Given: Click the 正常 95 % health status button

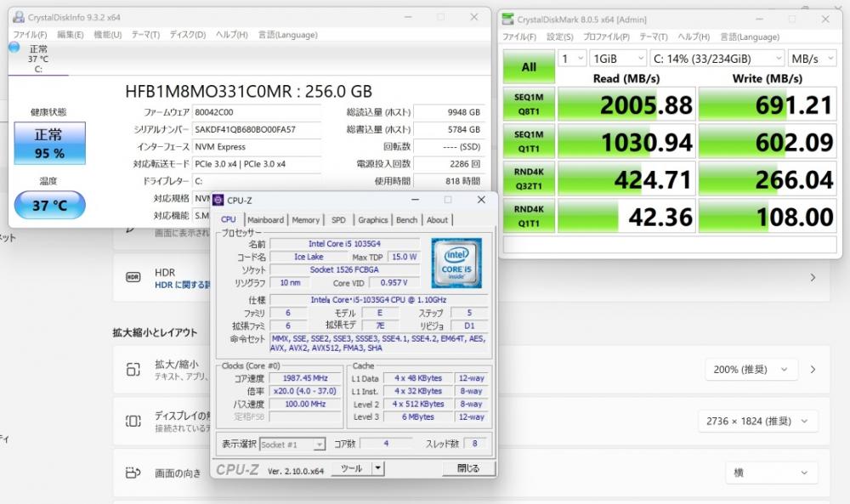Looking at the screenshot, I should click(49, 143).
